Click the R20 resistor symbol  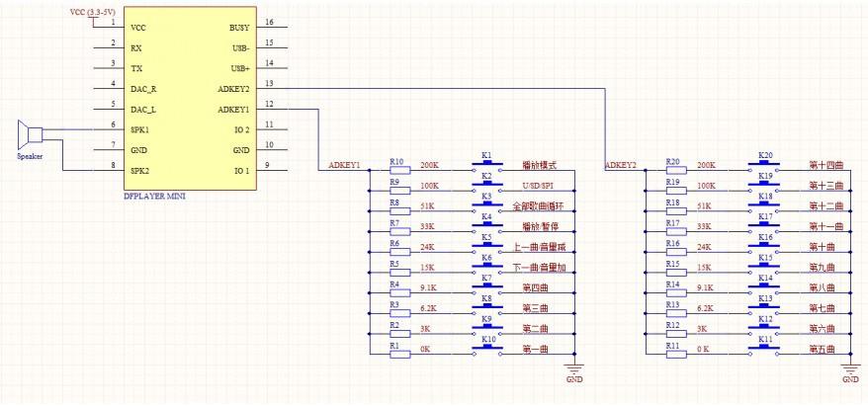click(x=676, y=170)
